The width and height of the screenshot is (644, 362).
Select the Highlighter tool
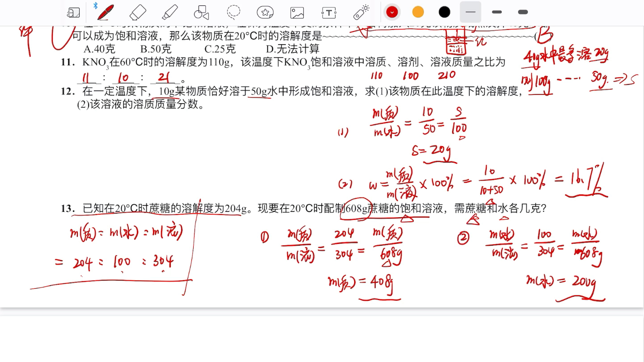pyautogui.click(x=170, y=13)
